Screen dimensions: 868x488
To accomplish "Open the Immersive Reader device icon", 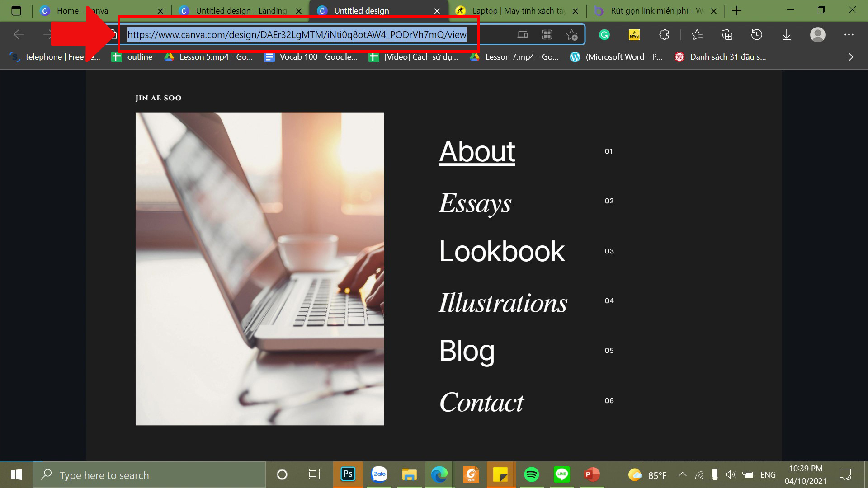I will coord(523,34).
